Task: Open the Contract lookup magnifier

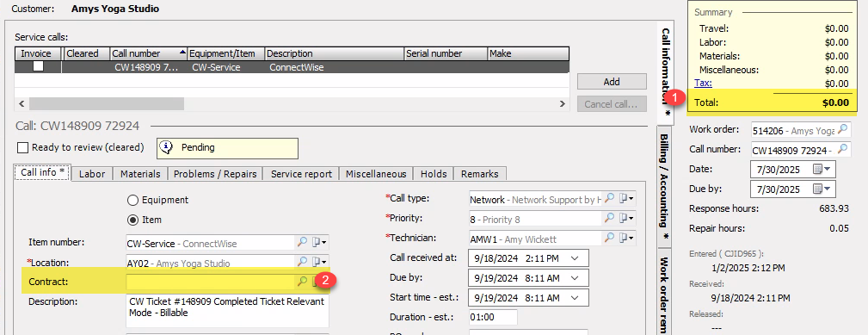Action: coord(302,282)
